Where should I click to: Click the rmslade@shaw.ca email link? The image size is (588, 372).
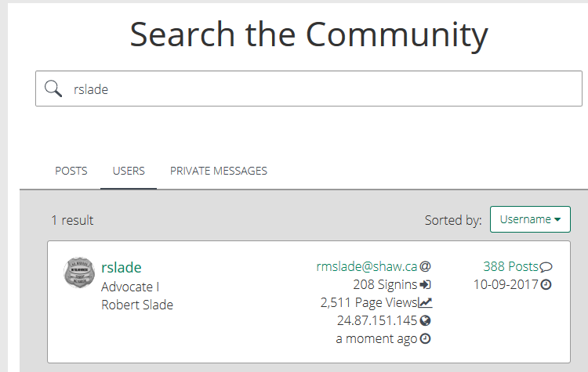[x=366, y=267]
